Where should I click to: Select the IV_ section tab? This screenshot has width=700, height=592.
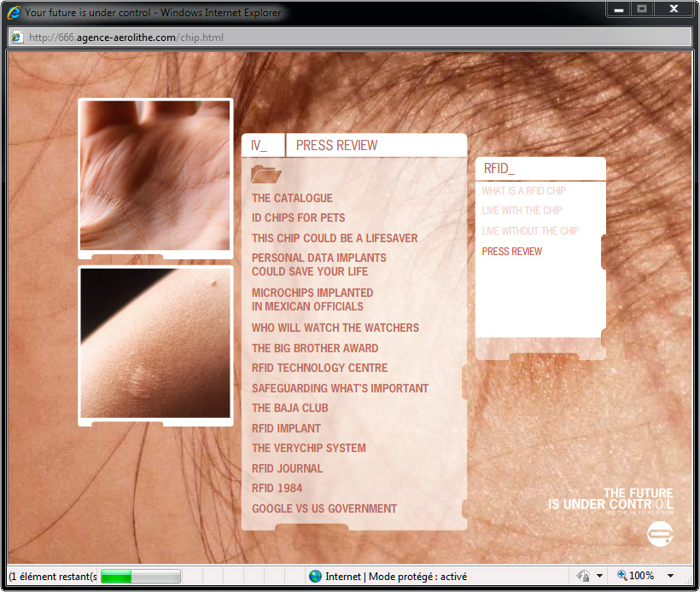coord(260,146)
